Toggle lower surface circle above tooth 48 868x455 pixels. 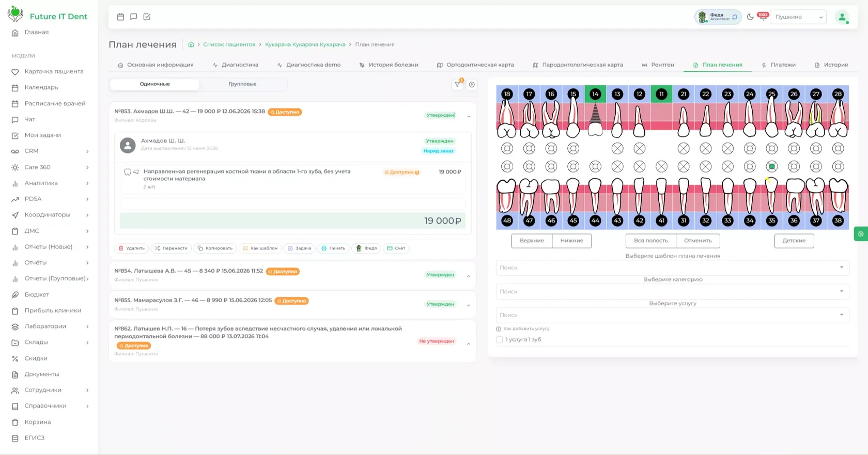click(x=507, y=166)
